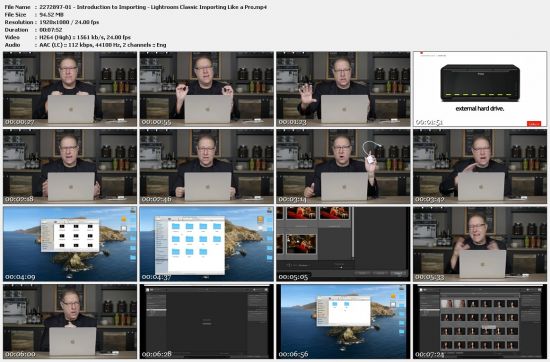Click the File Name line of the video

point(136,7)
